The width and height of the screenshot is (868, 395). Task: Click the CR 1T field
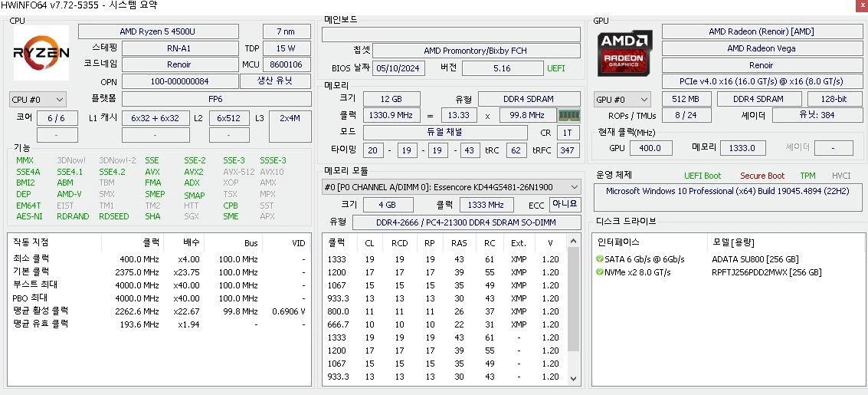click(x=568, y=133)
